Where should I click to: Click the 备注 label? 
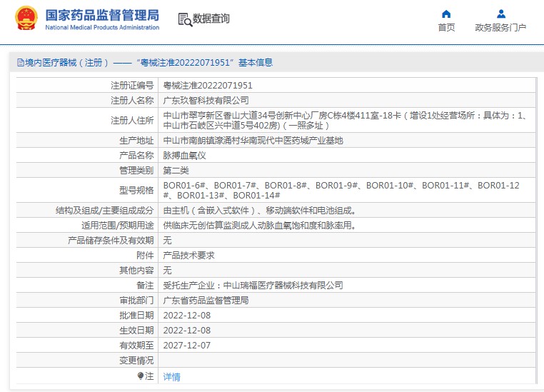tap(145, 285)
